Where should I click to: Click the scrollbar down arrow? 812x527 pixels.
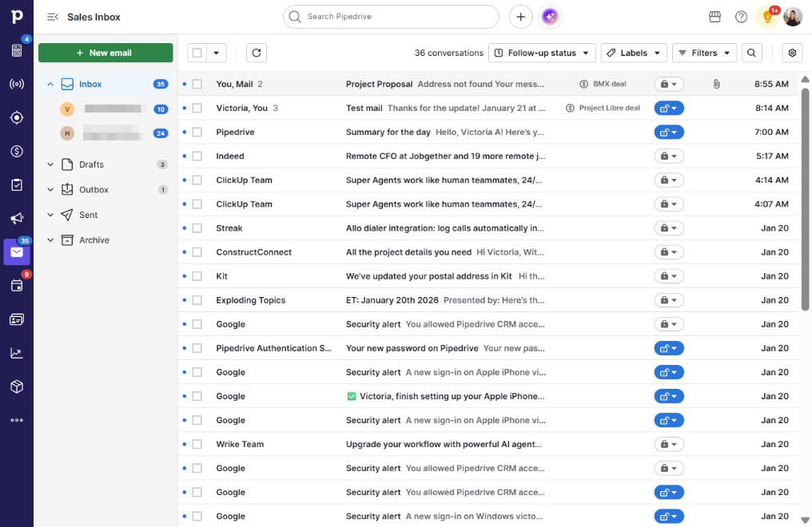click(805, 521)
